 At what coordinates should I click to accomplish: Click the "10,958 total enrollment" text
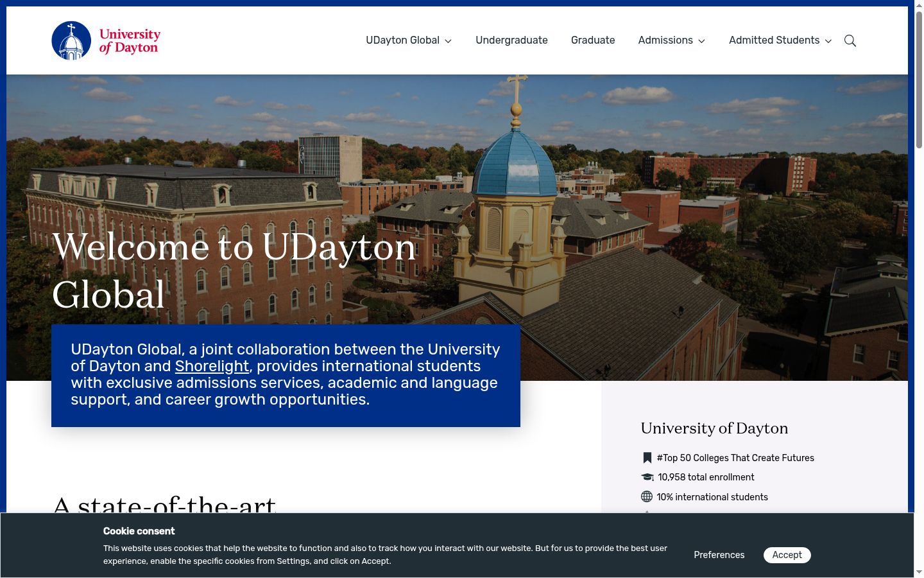[706, 477]
